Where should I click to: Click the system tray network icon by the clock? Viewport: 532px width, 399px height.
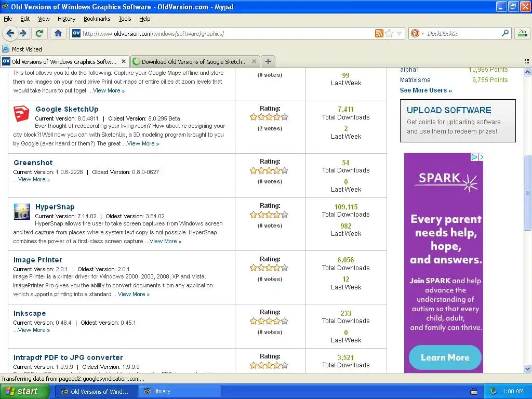(x=494, y=392)
